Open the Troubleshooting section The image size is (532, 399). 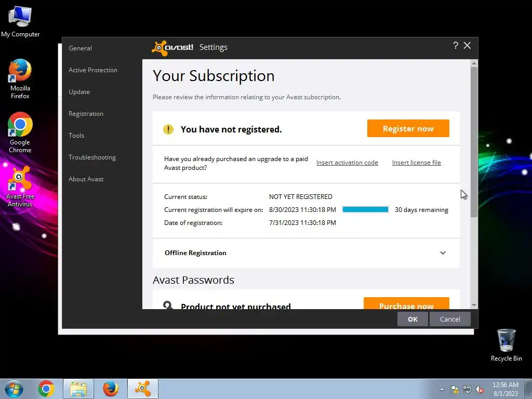[x=92, y=157]
